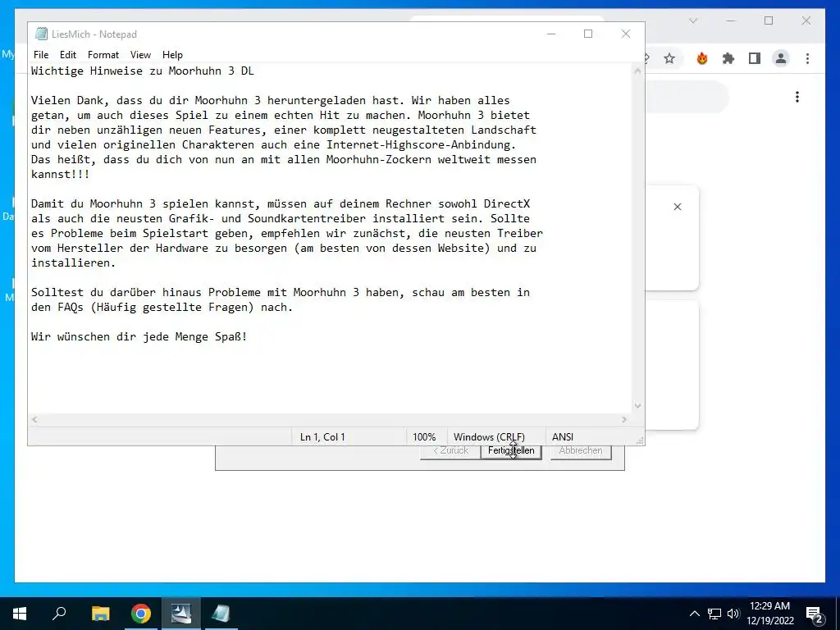Screen dimensions: 840x630
Task: Click the Zurück button in the installer
Action: [450, 451]
